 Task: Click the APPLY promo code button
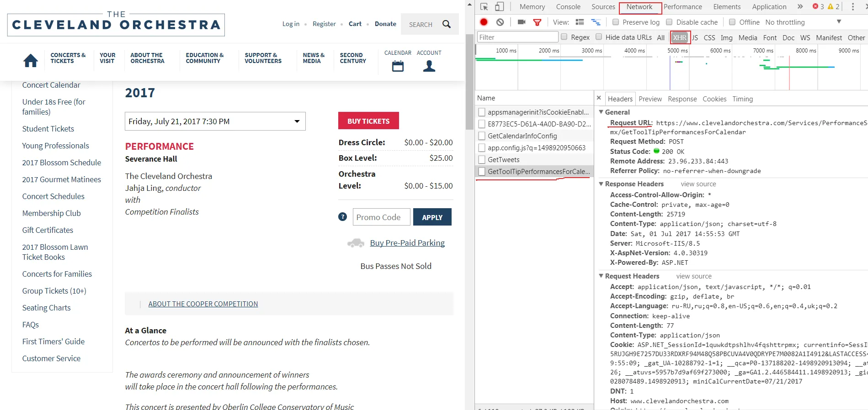[x=432, y=217]
